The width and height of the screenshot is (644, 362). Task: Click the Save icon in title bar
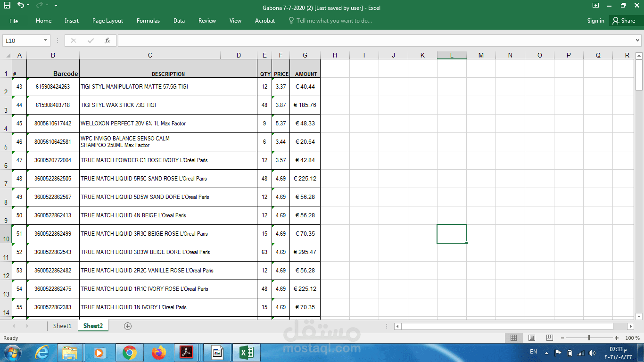coord(7,5)
